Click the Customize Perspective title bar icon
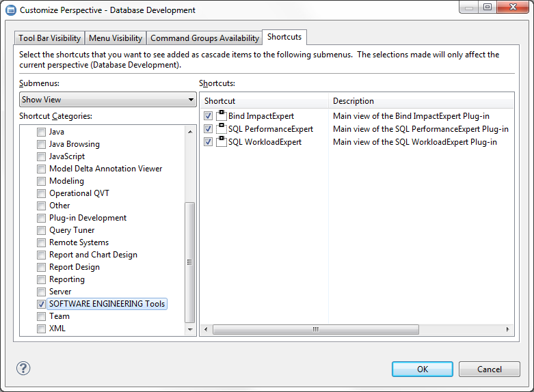 [10, 10]
